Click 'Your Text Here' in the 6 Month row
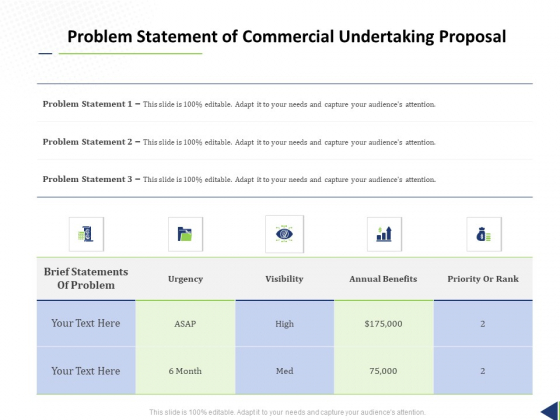Image resolution: width=560 pixels, height=420 pixels. tap(86, 371)
